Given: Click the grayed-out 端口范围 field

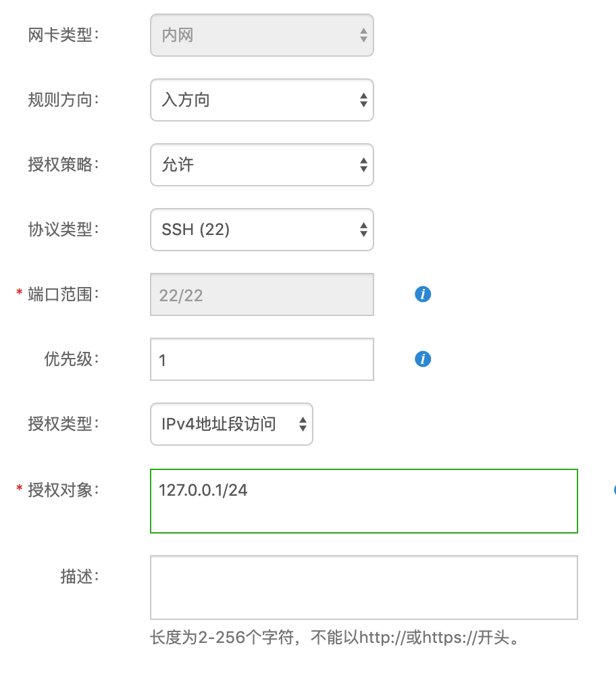Looking at the screenshot, I should [x=262, y=294].
